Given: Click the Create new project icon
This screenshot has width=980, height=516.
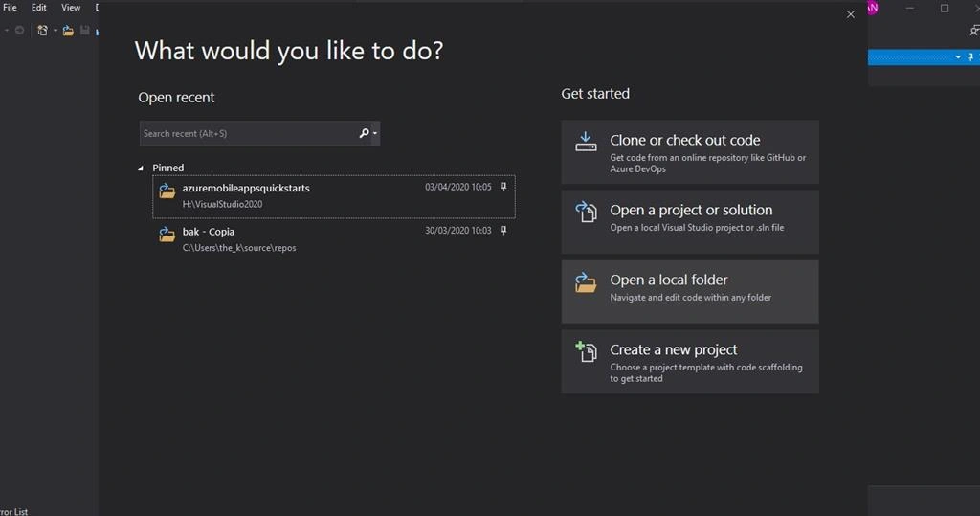Looking at the screenshot, I should pyautogui.click(x=586, y=351).
